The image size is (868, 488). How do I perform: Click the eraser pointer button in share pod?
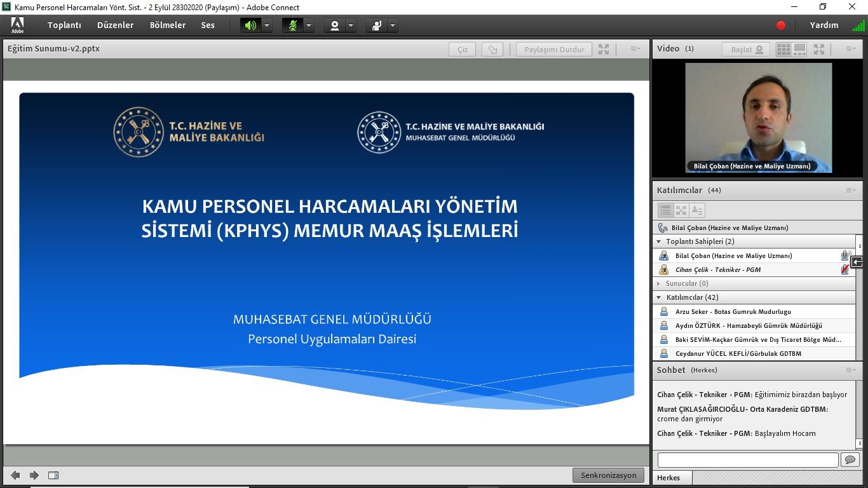pos(492,50)
